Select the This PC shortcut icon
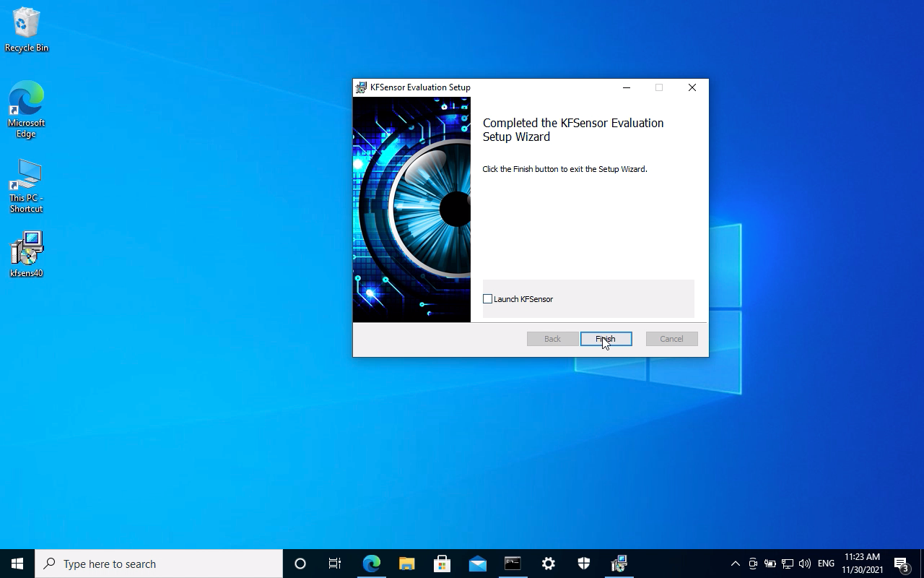 pyautogui.click(x=27, y=185)
